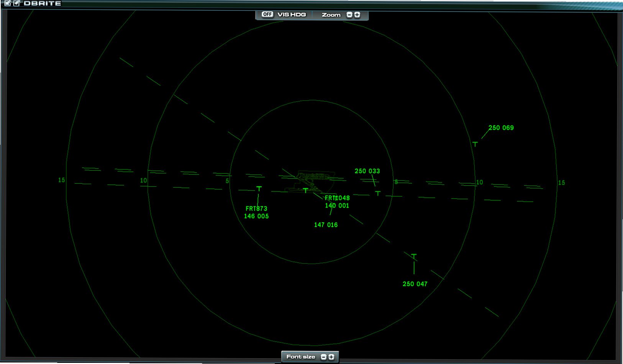Image resolution: width=623 pixels, height=364 pixels.
Task: Click the second DBRITE window popout icon
Action: click(x=16, y=3)
